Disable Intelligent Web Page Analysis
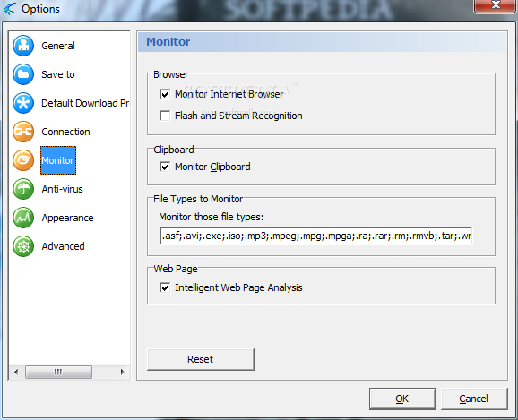 [x=165, y=287]
